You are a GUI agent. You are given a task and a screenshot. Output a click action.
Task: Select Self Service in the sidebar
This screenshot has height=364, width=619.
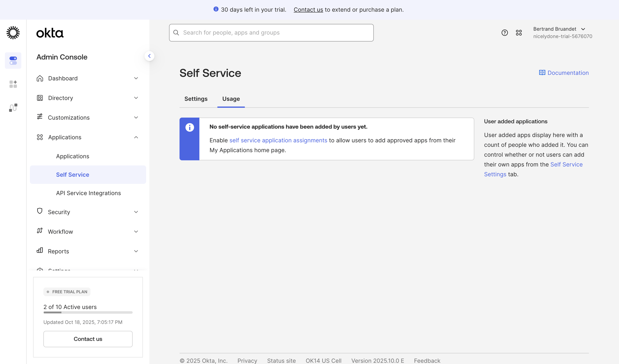(x=88, y=175)
